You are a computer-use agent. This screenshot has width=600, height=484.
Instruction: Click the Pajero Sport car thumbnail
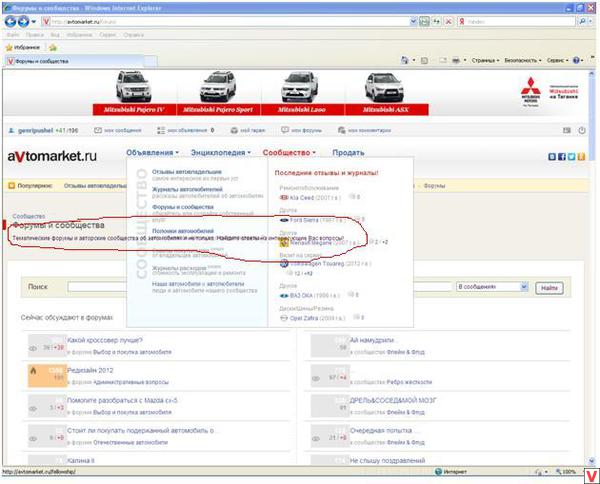click(218, 86)
